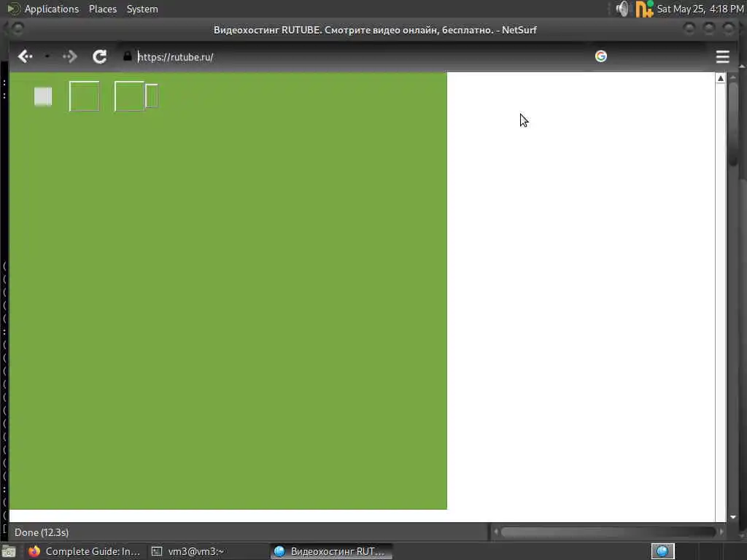This screenshot has width=747, height=560.
Task: Click the horizontal scrollbar left arrow
Action: click(x=495, y=532)
